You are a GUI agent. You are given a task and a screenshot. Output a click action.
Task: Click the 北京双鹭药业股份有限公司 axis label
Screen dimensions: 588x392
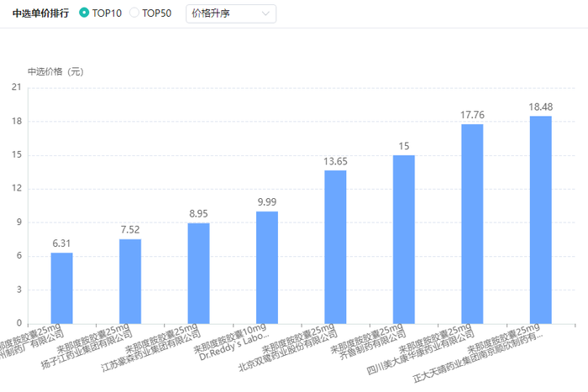[288, 349]
